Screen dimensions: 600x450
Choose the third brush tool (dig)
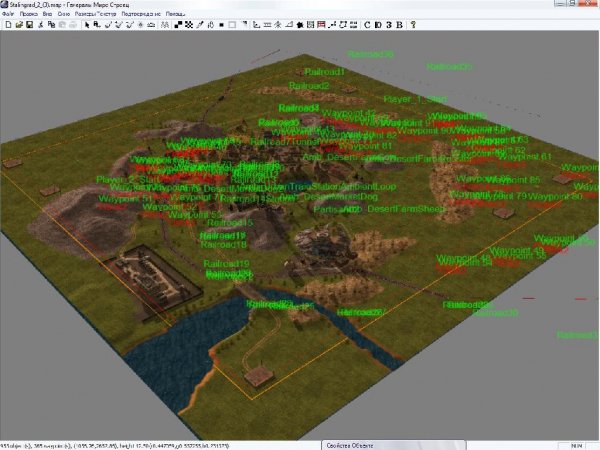[x=130, y=25]
